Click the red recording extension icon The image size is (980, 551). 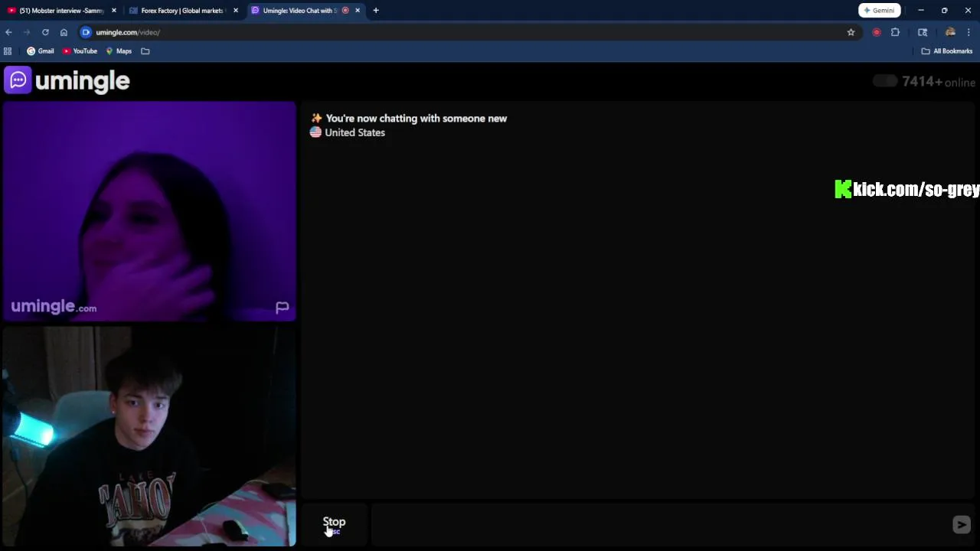pos(877,32)
